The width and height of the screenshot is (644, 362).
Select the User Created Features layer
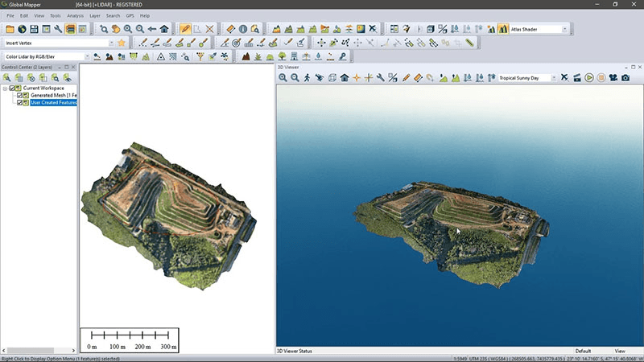pos(53,103)
